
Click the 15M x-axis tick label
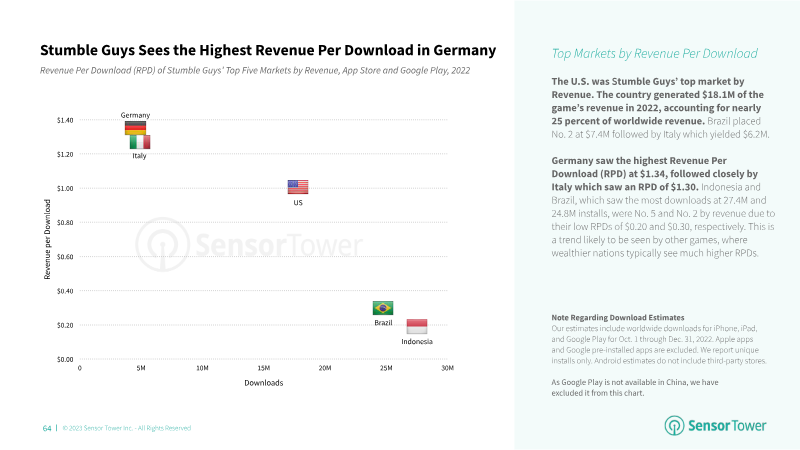(264, 368)
